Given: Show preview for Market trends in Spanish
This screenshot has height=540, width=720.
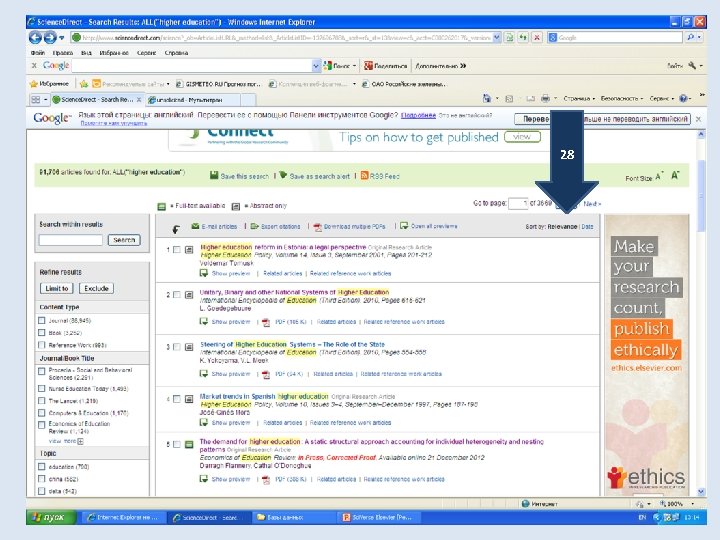Looking at the screenshot, I should click(x=231, y=422).
